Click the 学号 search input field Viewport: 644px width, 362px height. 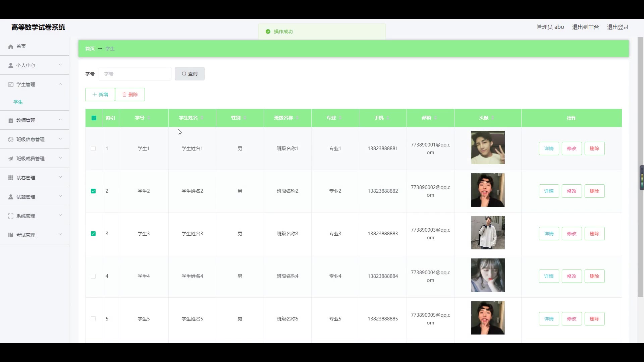135,74
